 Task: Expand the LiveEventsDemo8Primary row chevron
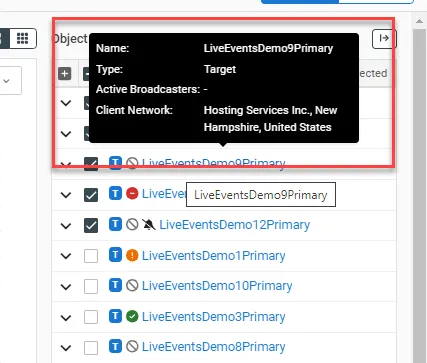click(x=66, y=348)
